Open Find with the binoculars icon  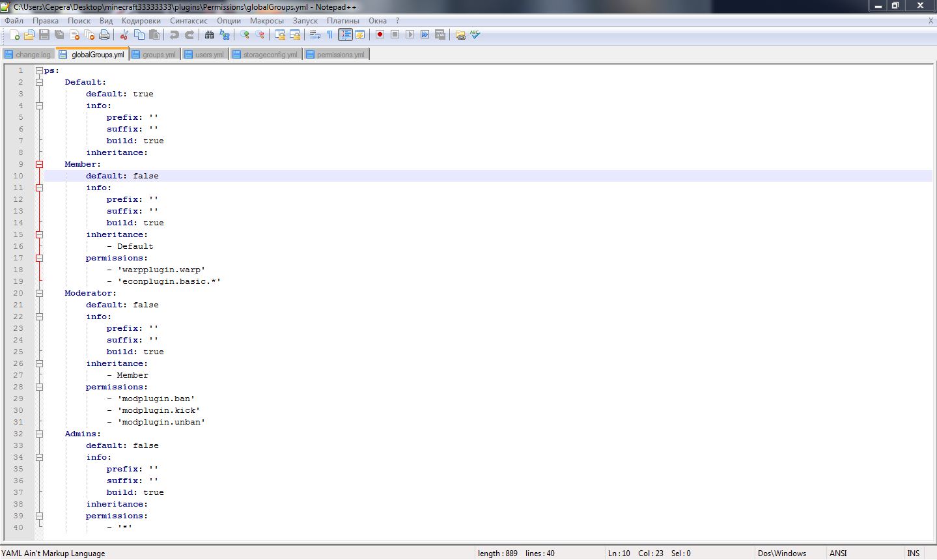click(x=209, y=35)
